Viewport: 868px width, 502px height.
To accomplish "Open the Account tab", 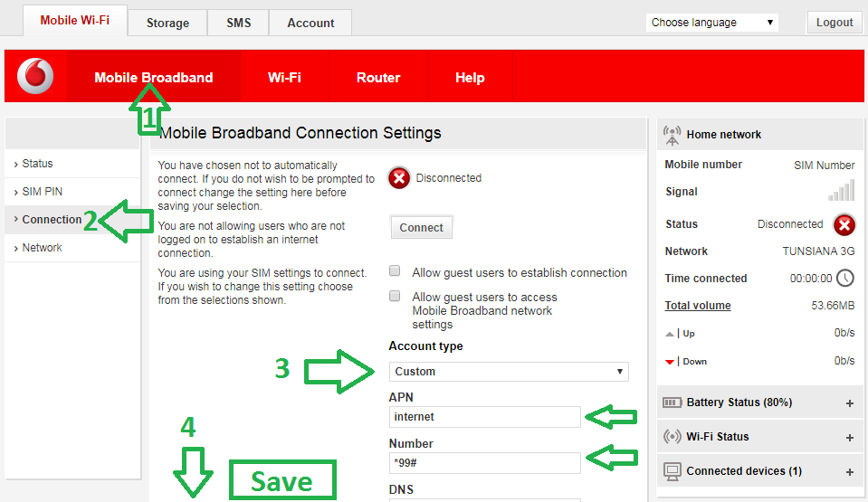I will click(x=310, y=23).
